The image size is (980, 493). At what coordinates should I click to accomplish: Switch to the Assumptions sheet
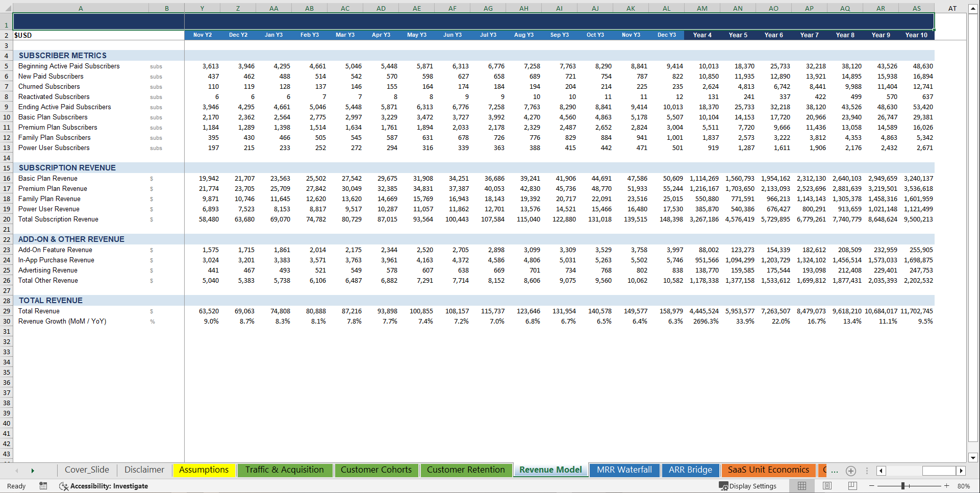tap(204, 470)
